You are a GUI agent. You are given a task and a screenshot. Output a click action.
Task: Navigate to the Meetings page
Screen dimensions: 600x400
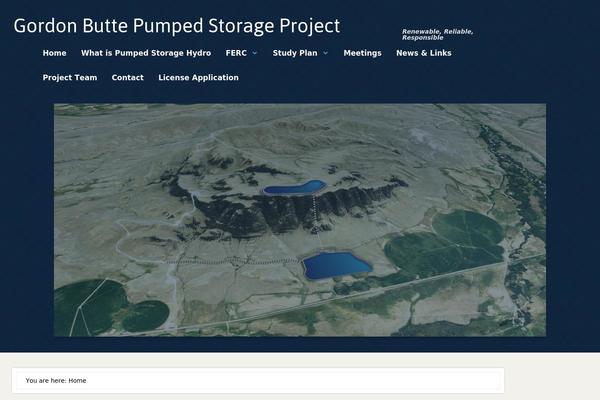point(362,53)
